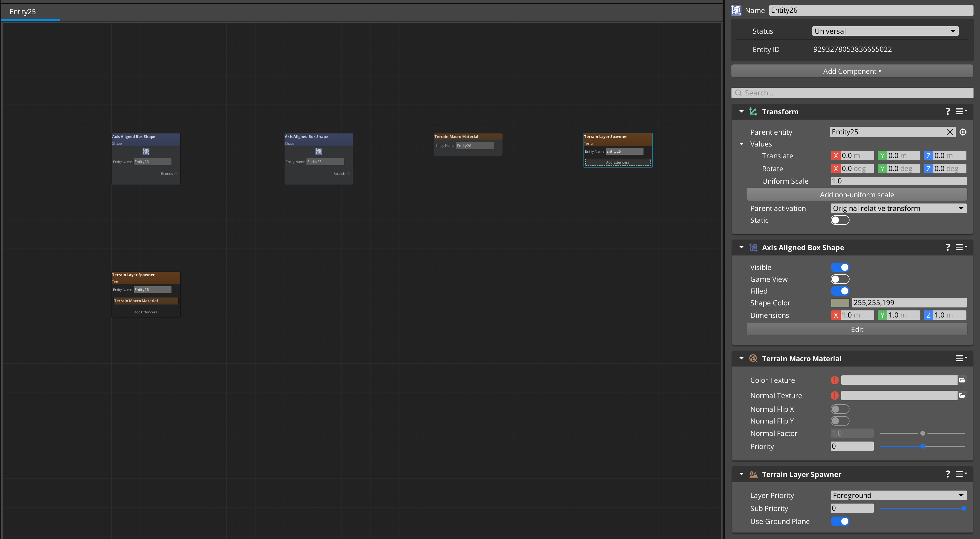Enable the Game View toggle
The height and width of the screenshot is (539, 980).
pos(840,279)
